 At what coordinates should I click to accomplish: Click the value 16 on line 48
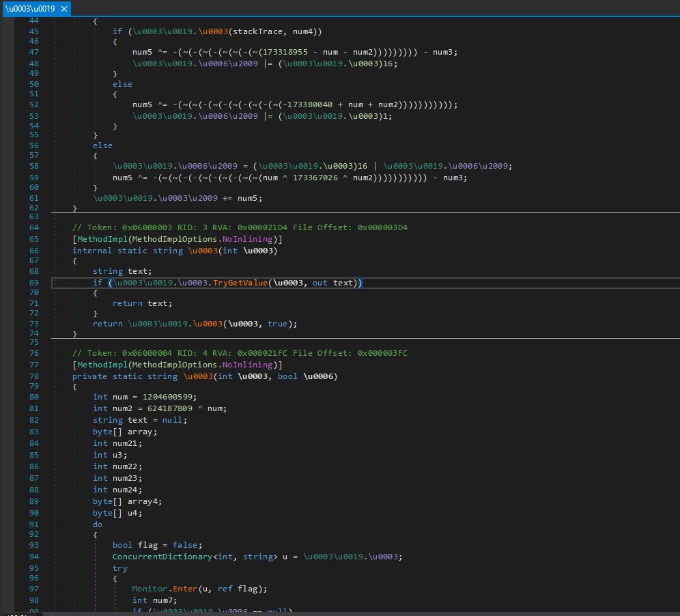coord(388,64)
